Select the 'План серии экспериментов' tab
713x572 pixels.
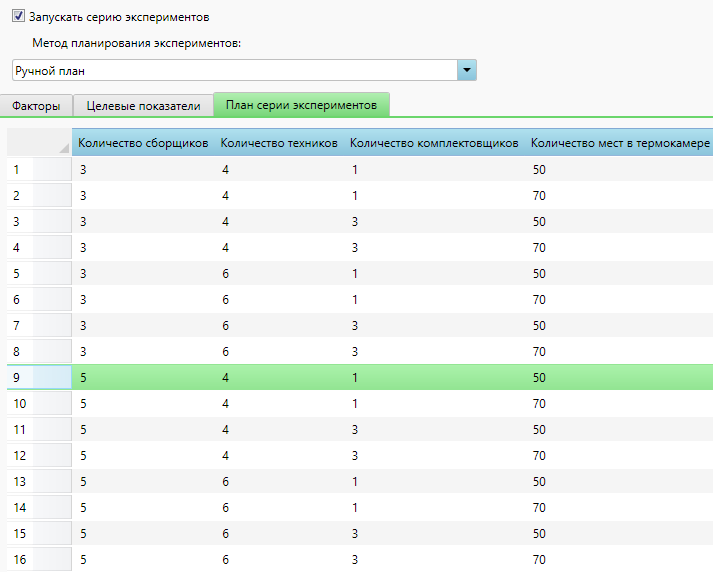pyautogui.click(x=301, y=105)
